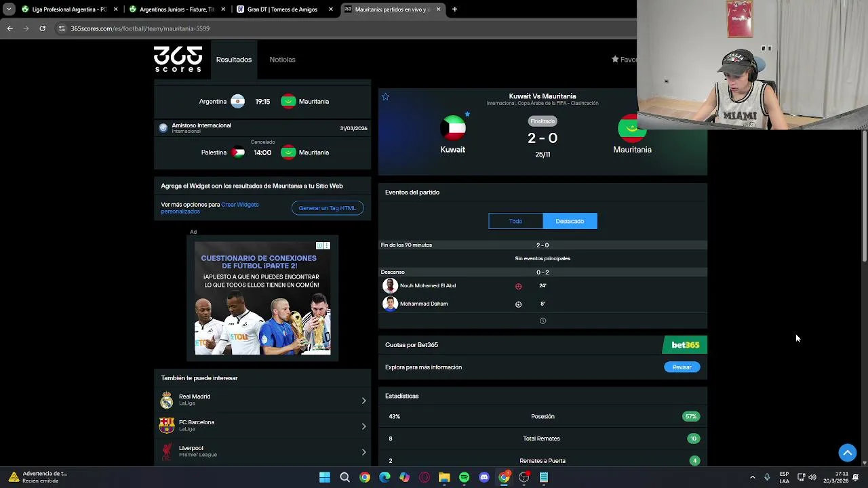868x488 pixels.
Task: Show hidden system tray icons
Action: 752,478
